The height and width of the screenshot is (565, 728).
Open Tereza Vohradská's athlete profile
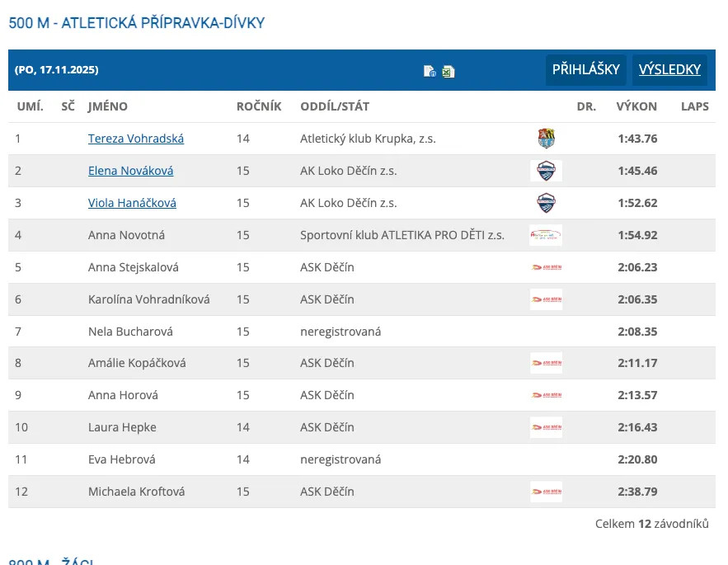click(x=136, y=139)
